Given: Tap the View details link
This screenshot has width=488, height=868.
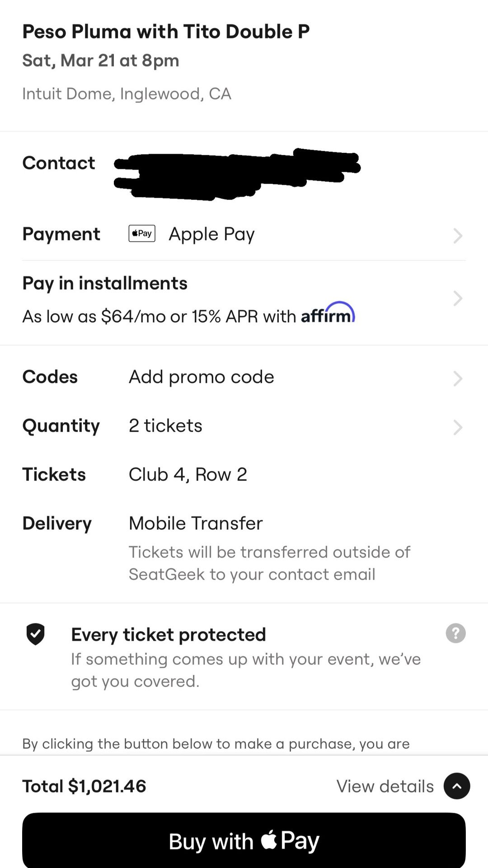Looking at the screenshot, I should [x=385, y=786].
